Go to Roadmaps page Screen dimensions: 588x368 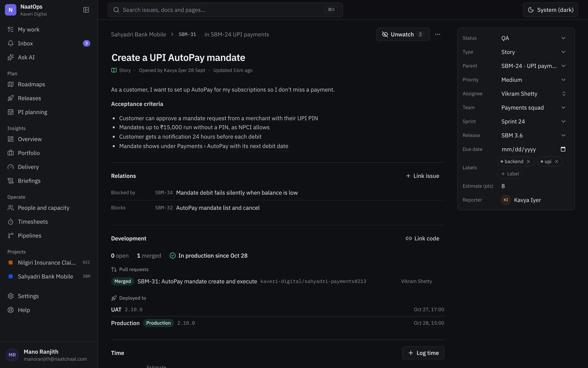tap(49, 84)
